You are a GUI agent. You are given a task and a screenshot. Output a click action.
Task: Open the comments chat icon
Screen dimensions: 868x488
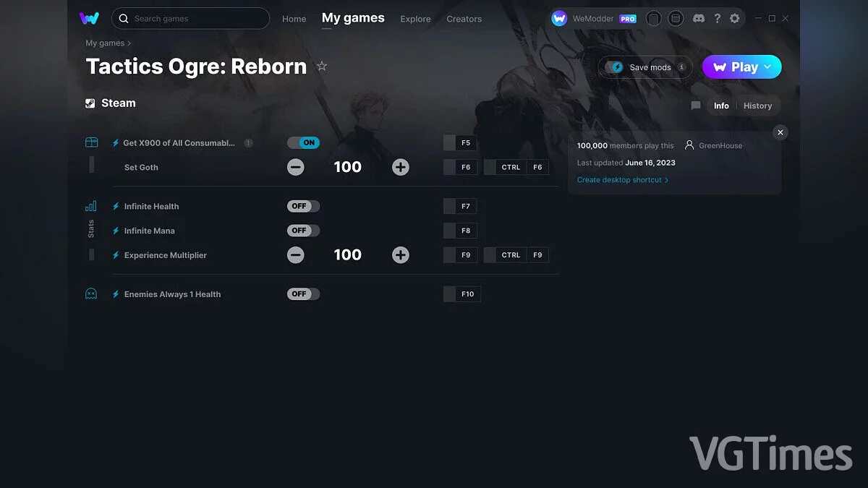point(696,106)
